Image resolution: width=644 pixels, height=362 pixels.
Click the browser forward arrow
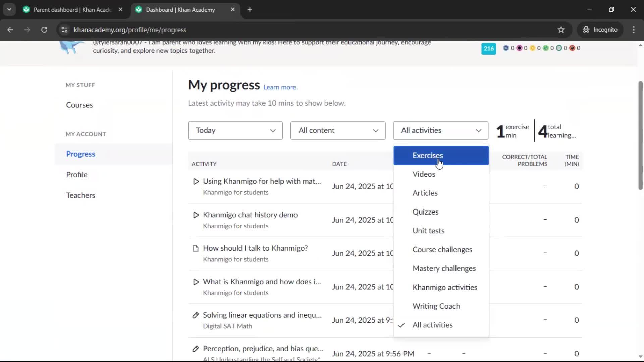27,30
